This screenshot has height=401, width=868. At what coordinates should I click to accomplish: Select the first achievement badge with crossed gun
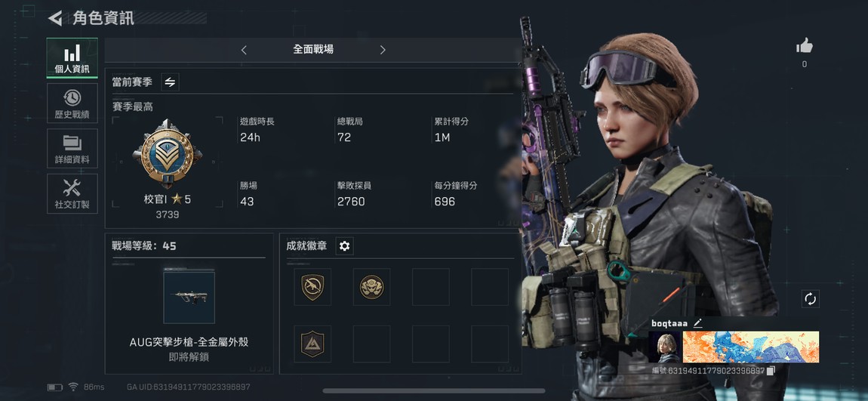(x=312, y=287)
